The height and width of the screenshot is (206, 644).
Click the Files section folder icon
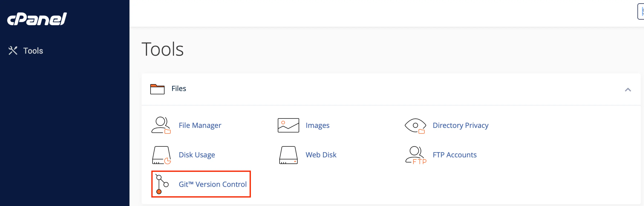click(157, 89)
